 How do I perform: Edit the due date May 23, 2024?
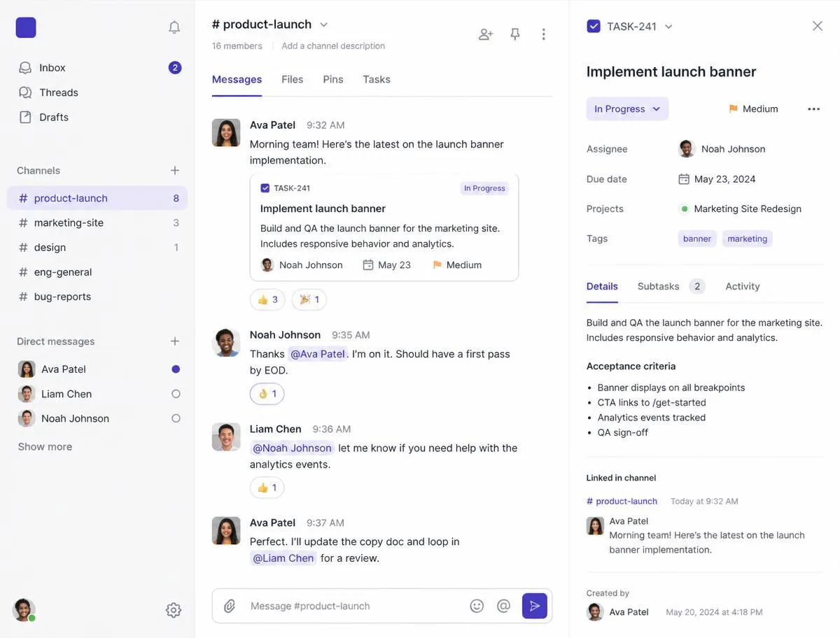point(717,179)
